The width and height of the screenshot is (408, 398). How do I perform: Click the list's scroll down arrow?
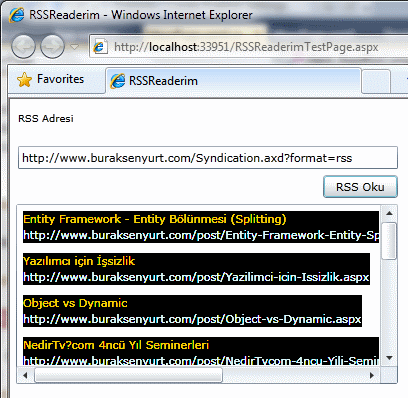click(389, 358)
